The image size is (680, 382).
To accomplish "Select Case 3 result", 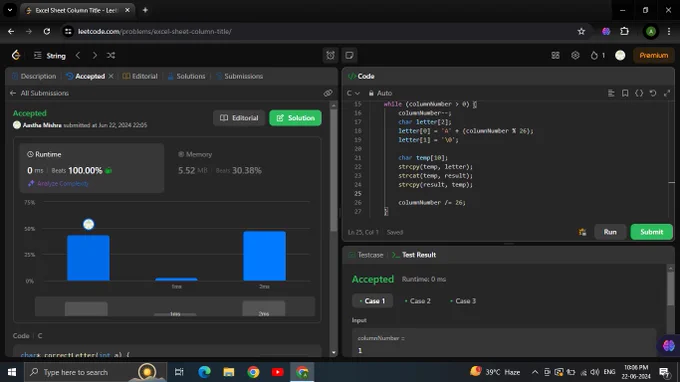I will pyautogui.click(x=463, y=301).
